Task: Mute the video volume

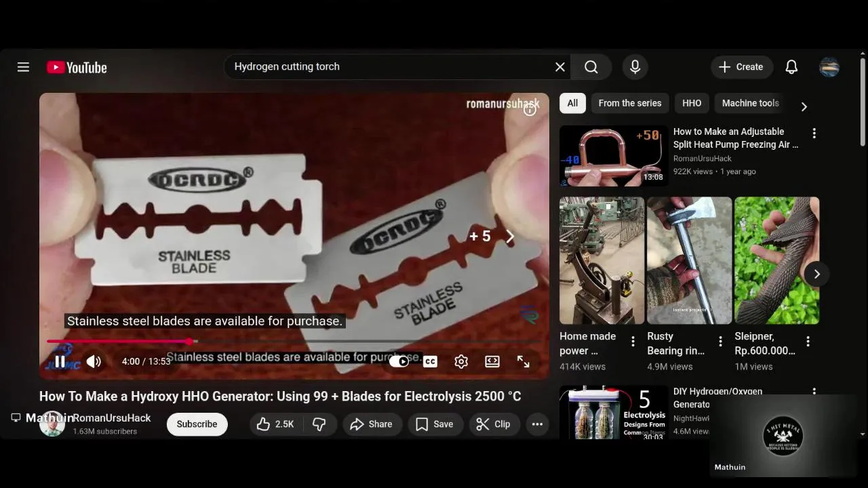Action: 94,362
